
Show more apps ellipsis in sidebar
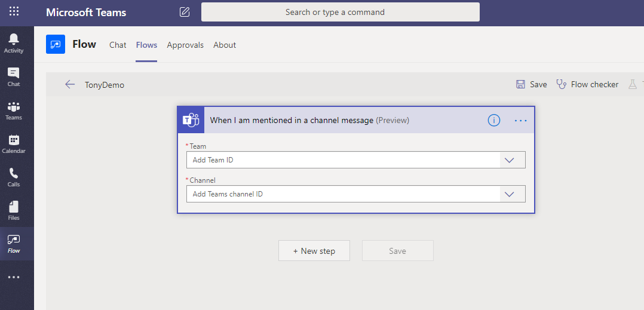click(x=14, y=277)
